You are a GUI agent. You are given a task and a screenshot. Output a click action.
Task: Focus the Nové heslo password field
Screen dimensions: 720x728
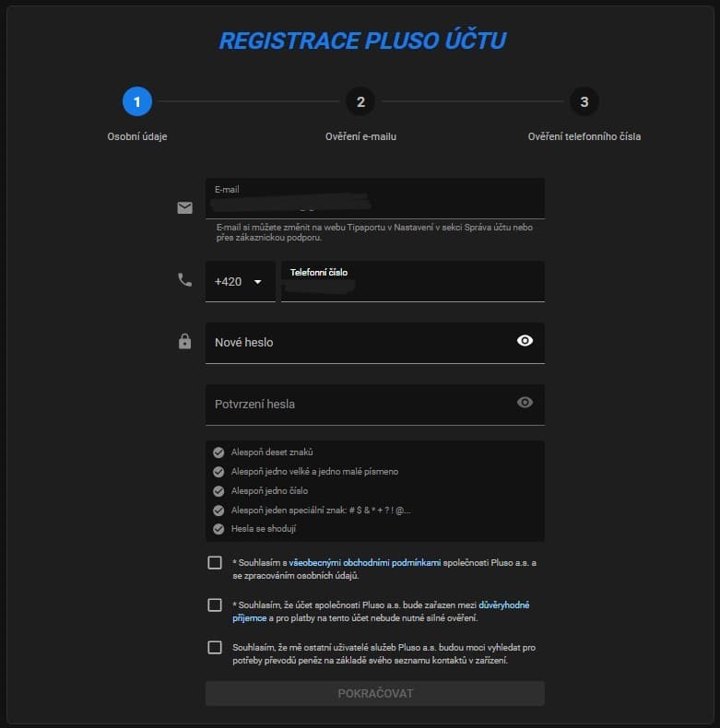point(375,343)
